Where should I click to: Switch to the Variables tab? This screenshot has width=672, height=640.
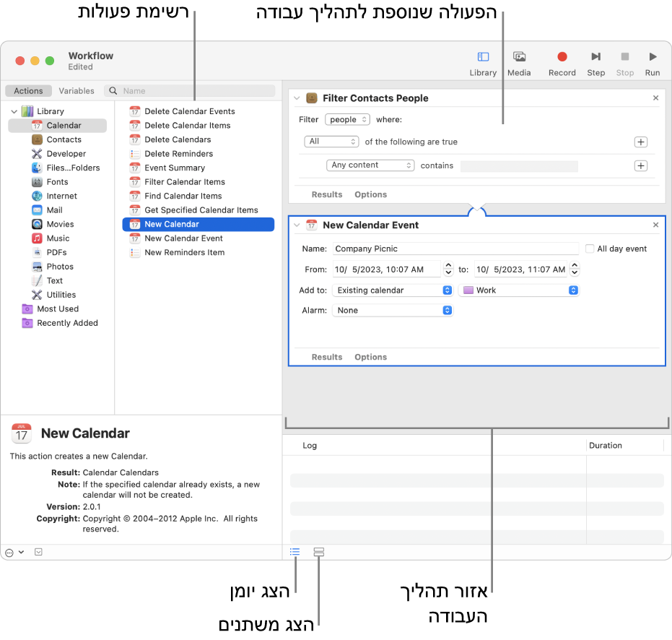(x=77, y=91)
